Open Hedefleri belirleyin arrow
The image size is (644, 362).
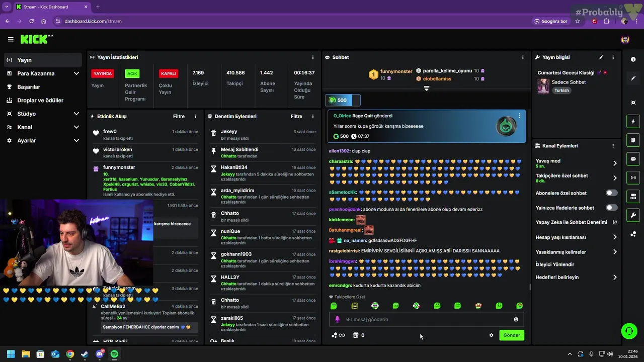click(x=615, y=277)
